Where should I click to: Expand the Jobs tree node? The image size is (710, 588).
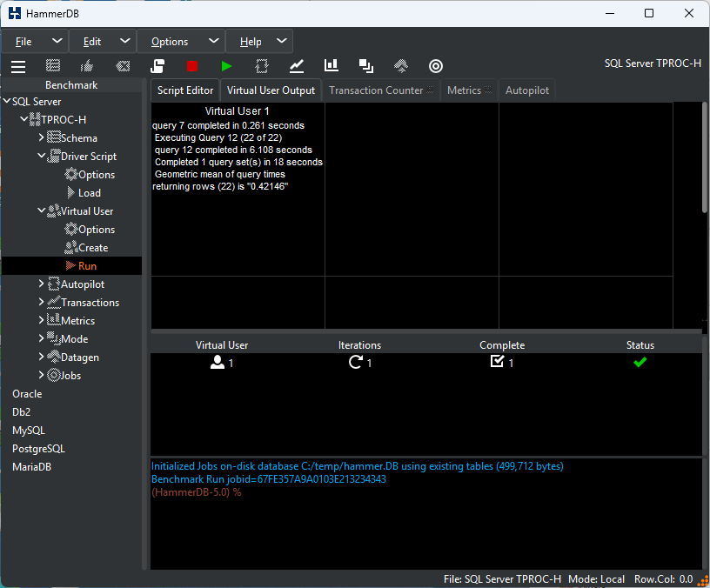[41, 375]
